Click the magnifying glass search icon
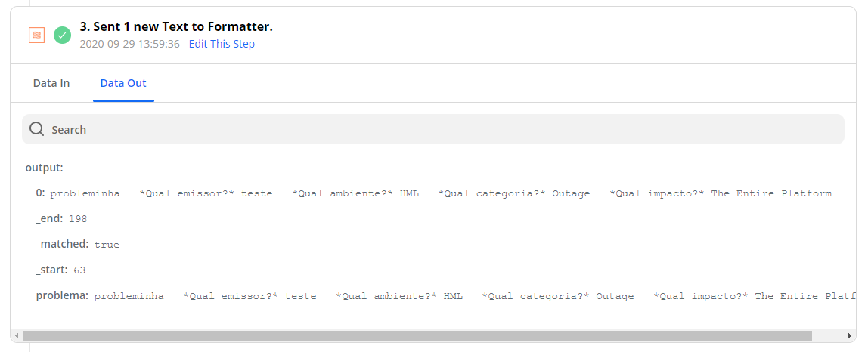The image size is (868, 352). (36, 129)
